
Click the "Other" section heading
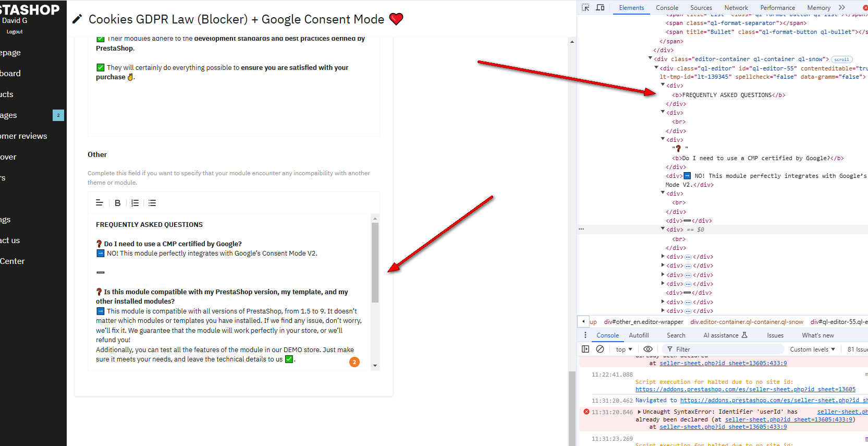97,155
